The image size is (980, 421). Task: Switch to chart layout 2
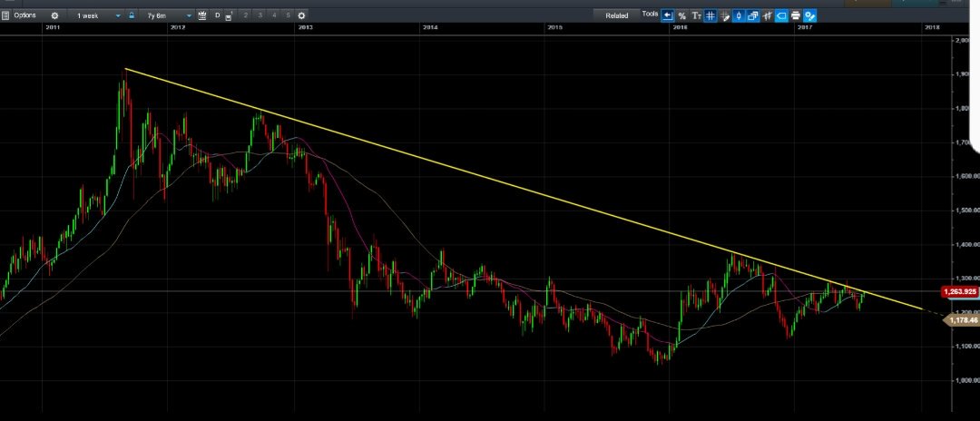coord(246,15)
